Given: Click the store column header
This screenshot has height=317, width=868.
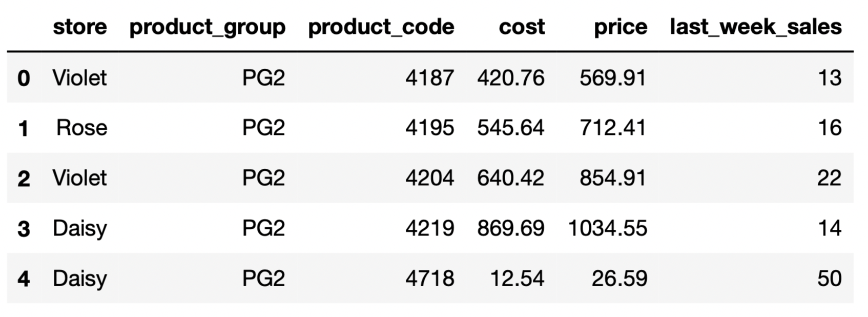Looking at the screenshot, I should 79,27.
